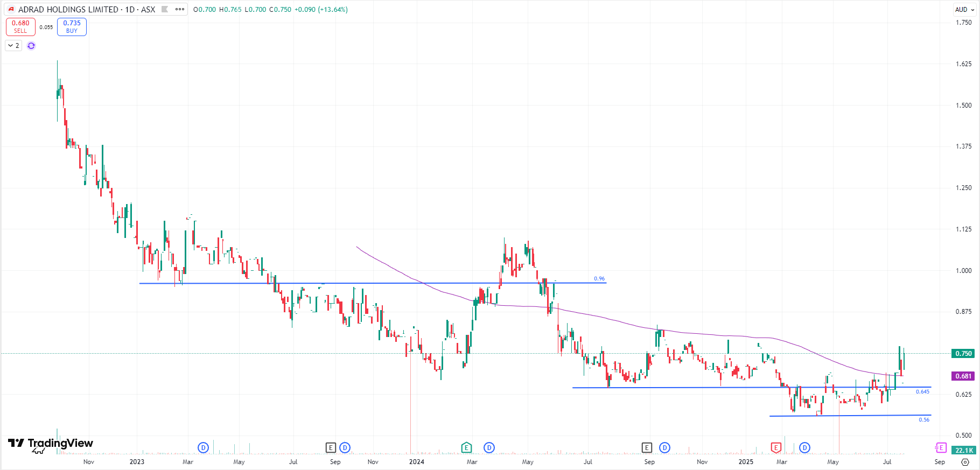
Task: Click the purple 0.681 moving average price label
Action: (x=963, y=376)
